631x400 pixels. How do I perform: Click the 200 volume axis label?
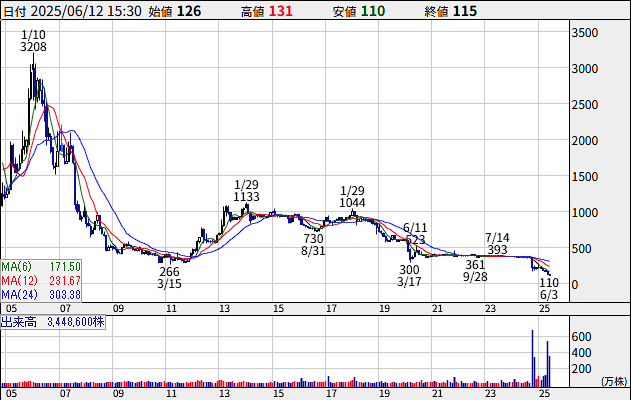click(582, 369)
